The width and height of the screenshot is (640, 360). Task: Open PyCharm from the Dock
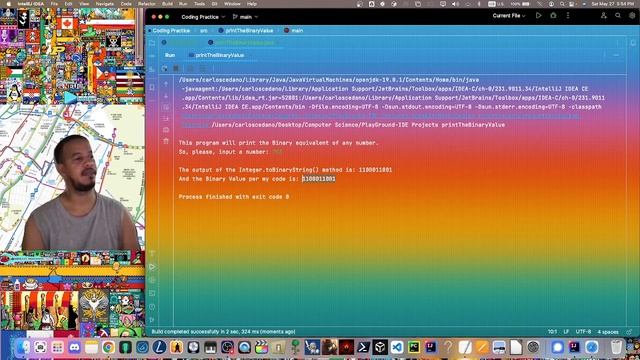click(x=414, y=347)
